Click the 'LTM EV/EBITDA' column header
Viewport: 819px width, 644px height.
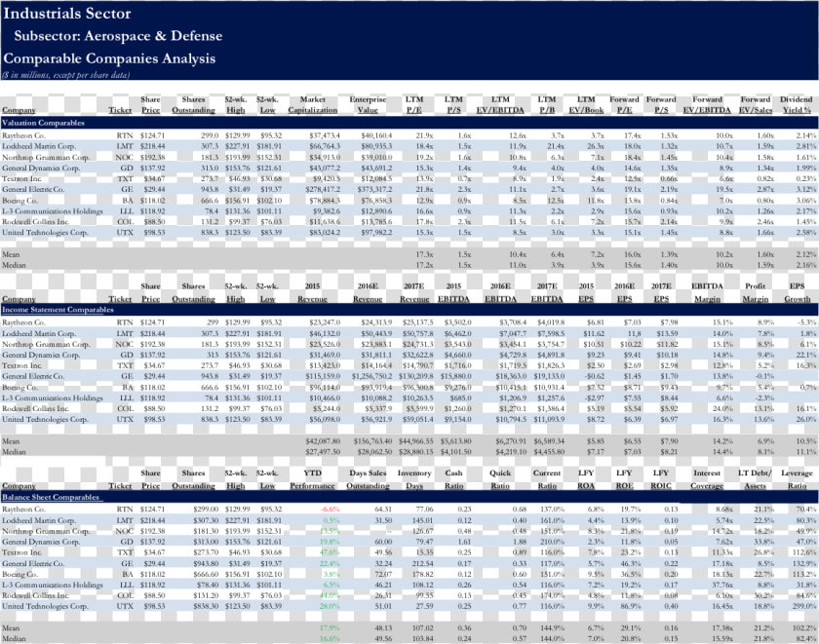[x=500, y=104]
